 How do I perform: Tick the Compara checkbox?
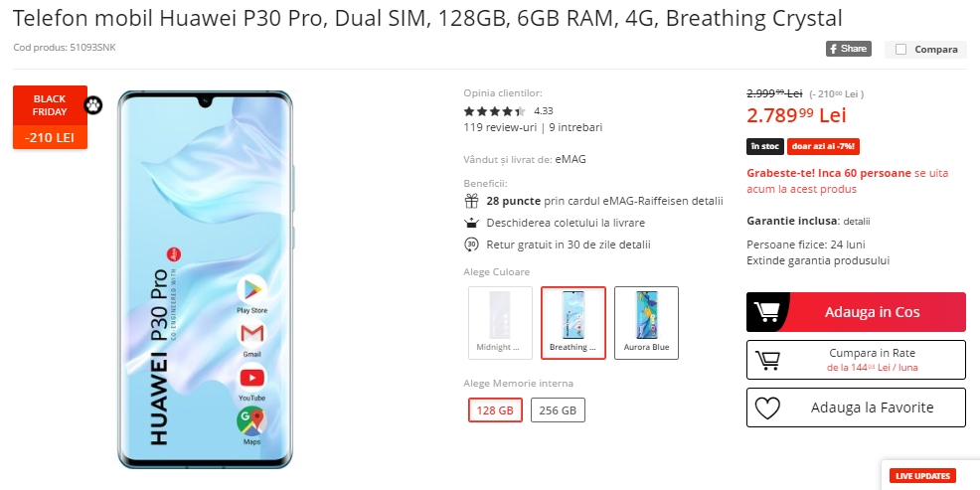(x=900, y=50)
